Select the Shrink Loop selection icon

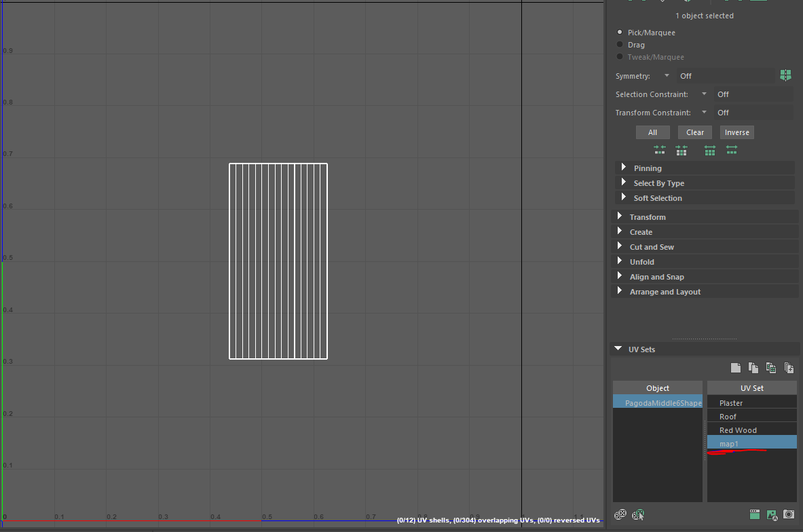(x=681, y=150)
